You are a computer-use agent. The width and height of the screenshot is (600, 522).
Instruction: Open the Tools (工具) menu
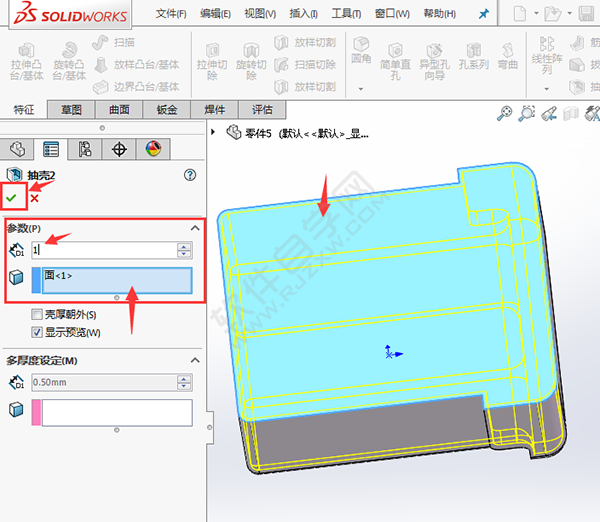click(346, 14)
